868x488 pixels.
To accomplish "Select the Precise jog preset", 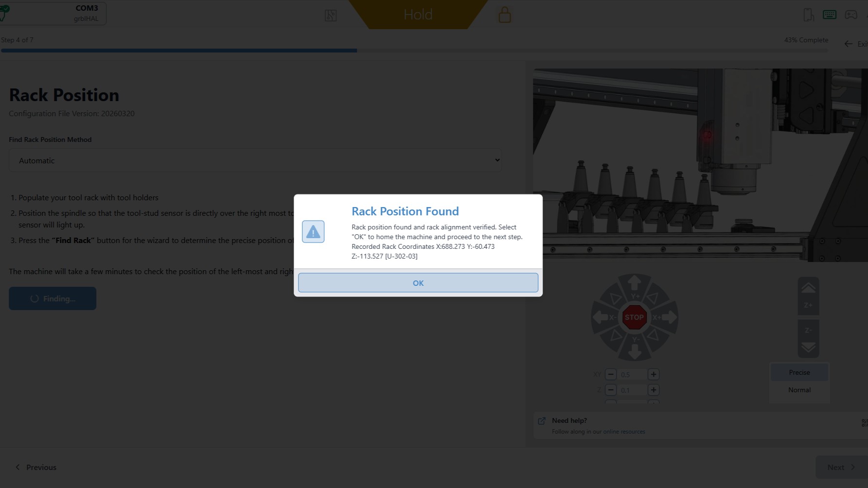I will tap(799, 372).
